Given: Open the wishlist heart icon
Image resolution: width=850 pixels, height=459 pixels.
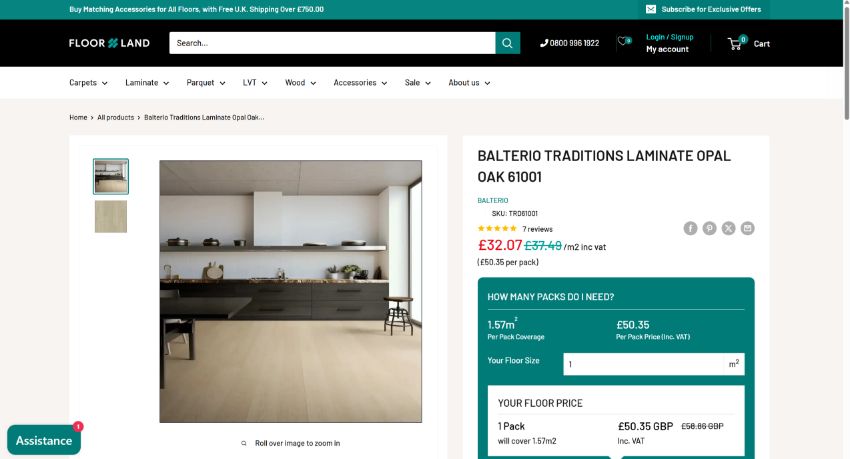Looking at the screenshot, I should point(624,41).
